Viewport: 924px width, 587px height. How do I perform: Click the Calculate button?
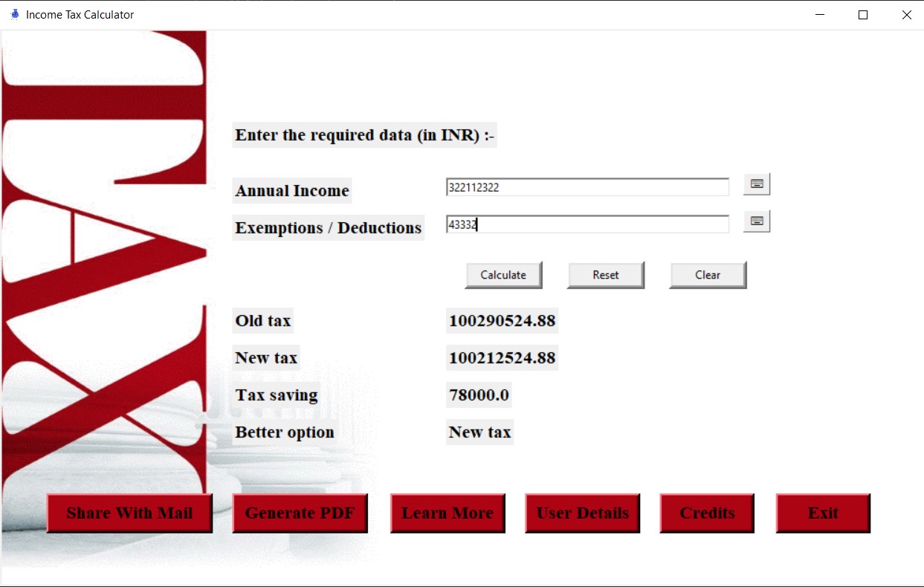click(x=503, y=275)
